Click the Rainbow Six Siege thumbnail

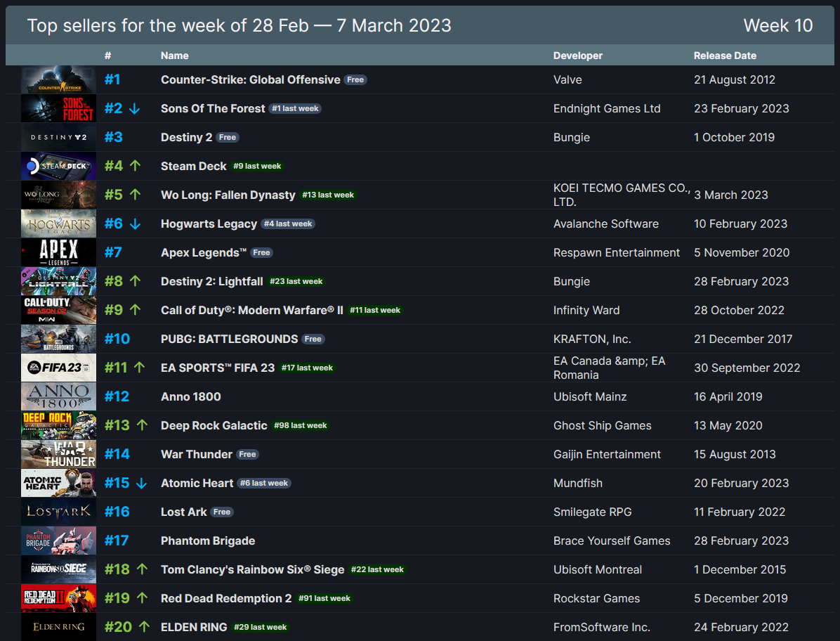[x=58, y=570]
